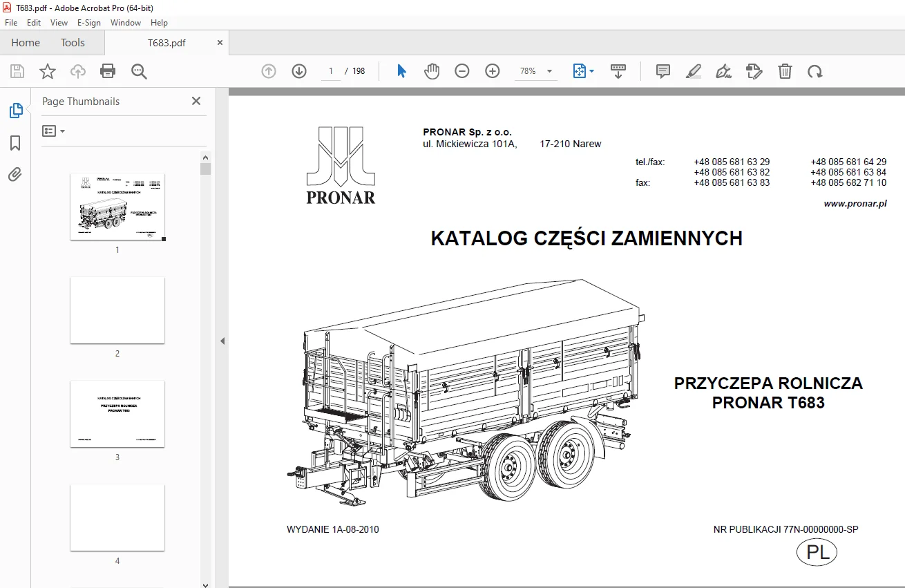Click thumbnails panel scroll up arrow
Image resolution: width=905 pixels, height=588 pixels.
tap(205, 157)
